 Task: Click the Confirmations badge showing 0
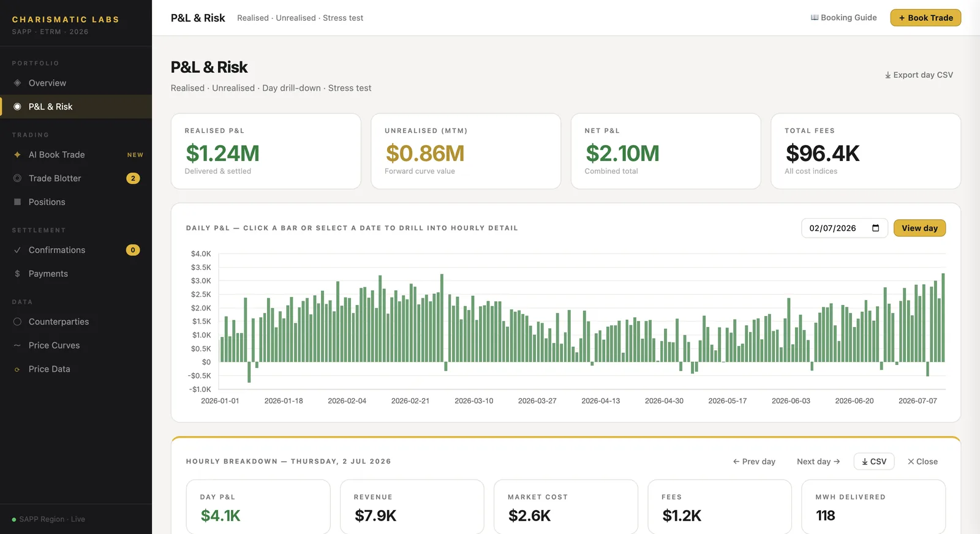tap(133, 250)
